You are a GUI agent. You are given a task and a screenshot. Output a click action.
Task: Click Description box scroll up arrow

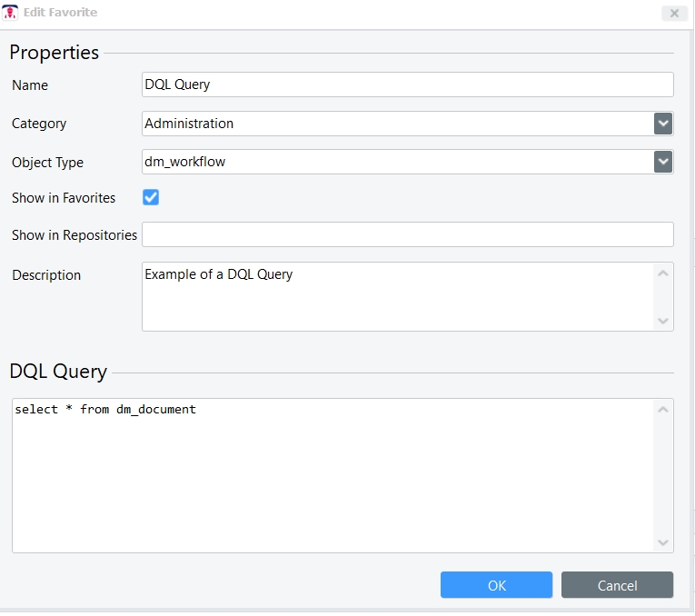663,273
